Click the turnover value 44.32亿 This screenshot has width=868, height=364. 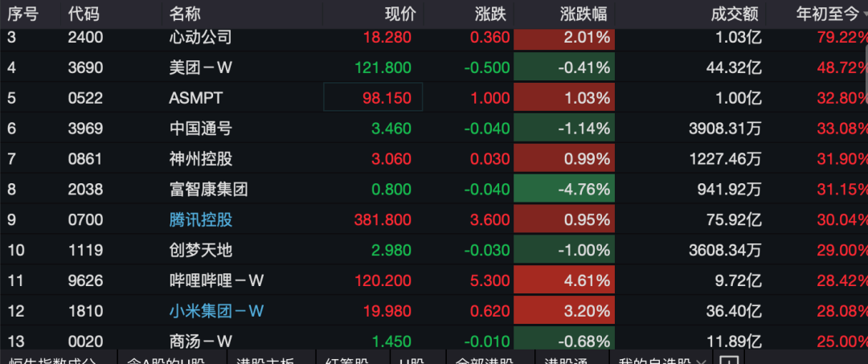click(x=734, y=67)
